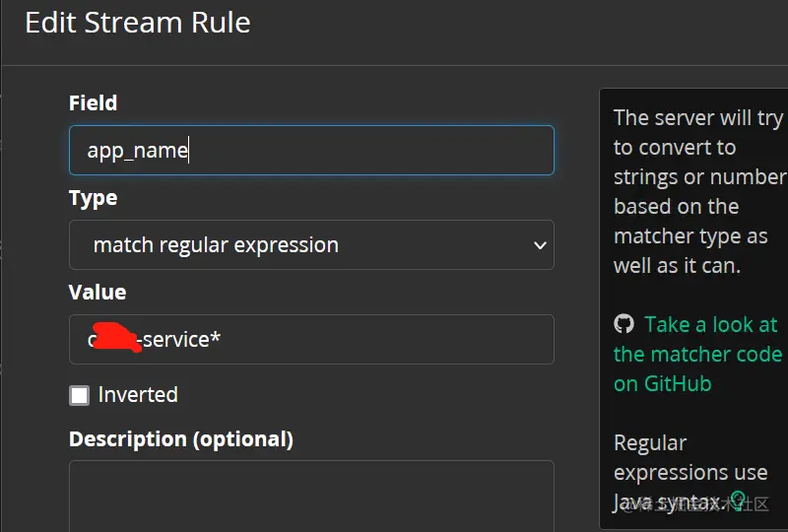Click the Value label text
788x532 pixels.
click(x=98, y=293)
